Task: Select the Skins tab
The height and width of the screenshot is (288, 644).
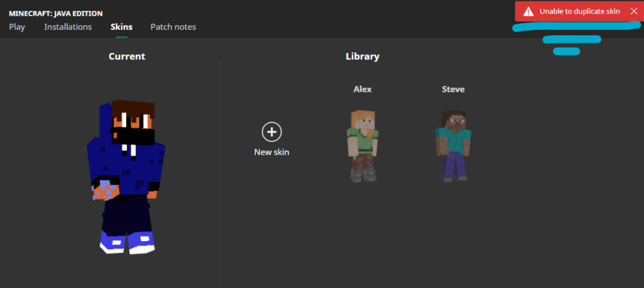Action: point(121,26)
